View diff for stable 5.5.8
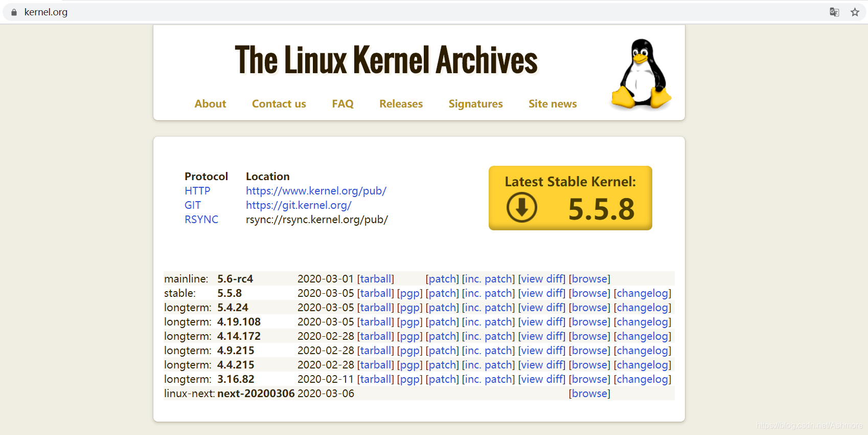Viewport: 868px width, 435px height. 542,293
